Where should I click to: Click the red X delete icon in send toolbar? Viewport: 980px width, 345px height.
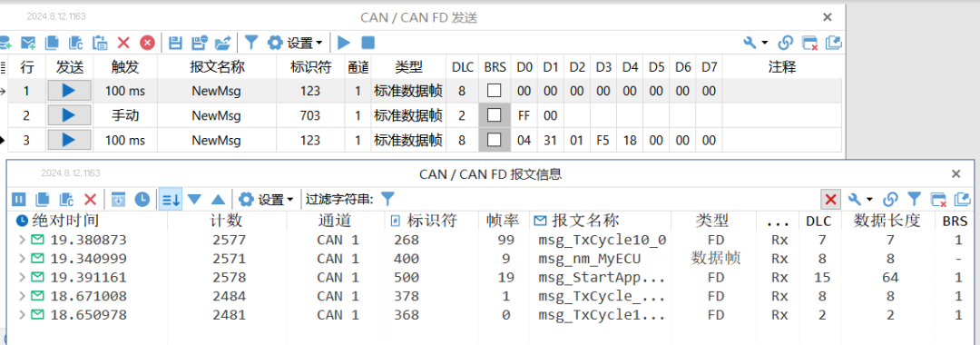(x=123, y=43)
